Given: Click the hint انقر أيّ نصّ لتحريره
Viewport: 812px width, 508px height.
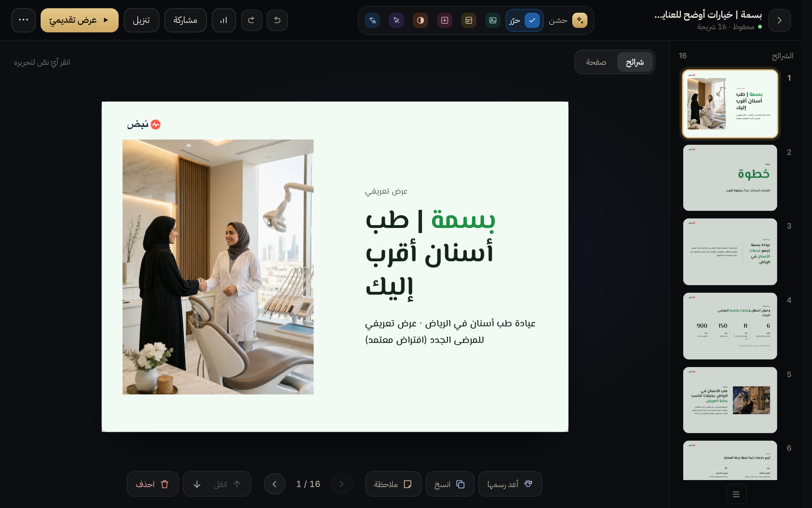Looking at the screenshot, I should [x=42, y=62].
